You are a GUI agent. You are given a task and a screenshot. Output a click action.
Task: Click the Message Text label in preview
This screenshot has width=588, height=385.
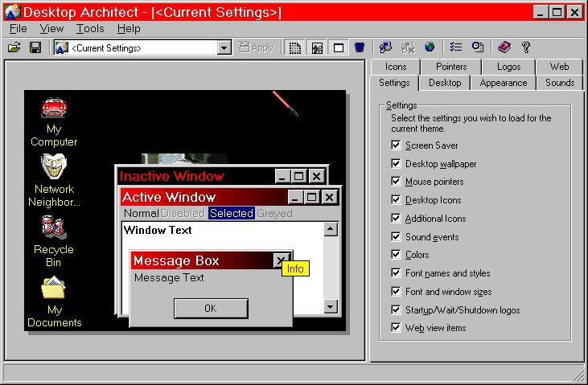pos(169,277)
